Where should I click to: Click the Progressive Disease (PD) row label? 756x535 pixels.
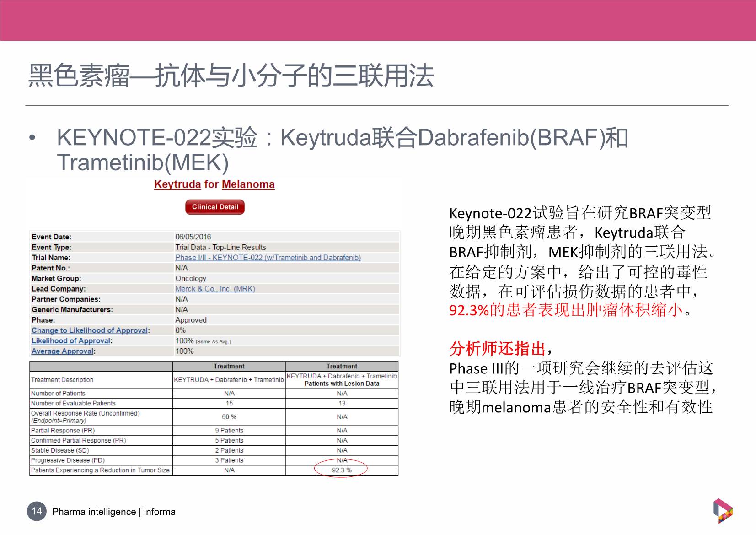pyautogui.click(x=68, y=460)
